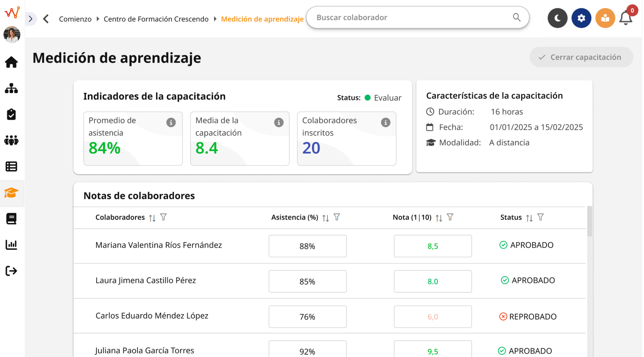Viewport: 644px width, 357px height.
Task: Go back with the left arrow
Action: [x=46, y=19]
